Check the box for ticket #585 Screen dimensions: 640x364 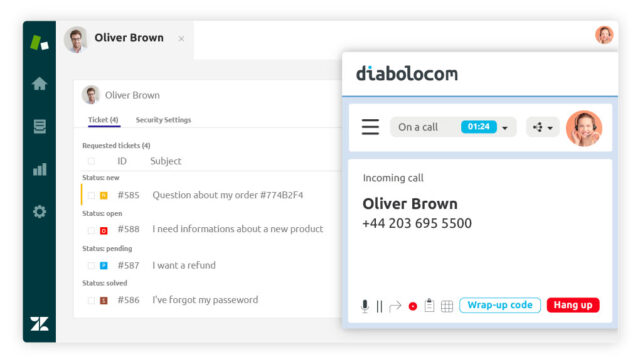click(x=91, y=195)
